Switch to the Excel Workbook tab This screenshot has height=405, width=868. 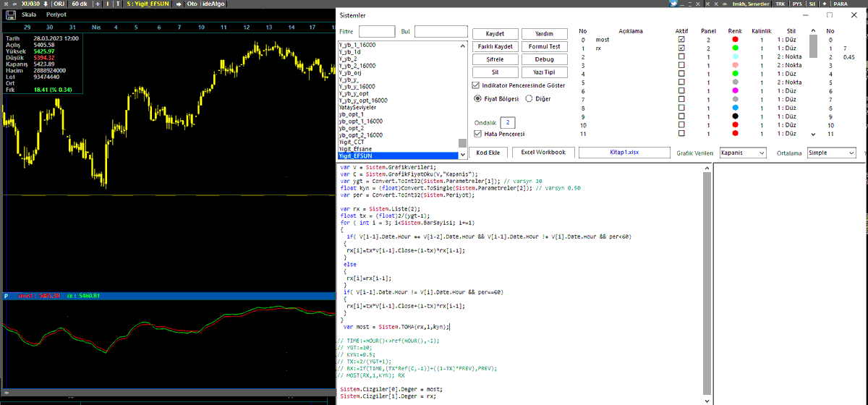pyautogui.click(x=543, y=153)
